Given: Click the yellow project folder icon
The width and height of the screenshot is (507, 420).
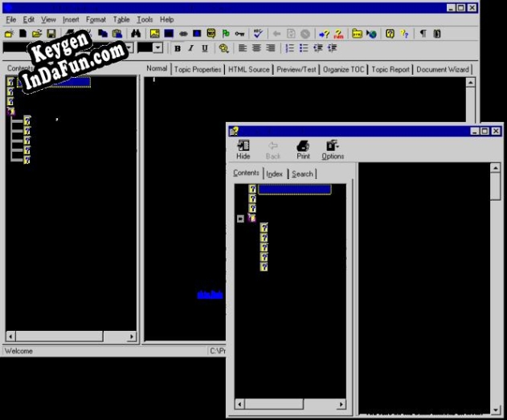Looking at the screenshot, I should pos(357,34).
